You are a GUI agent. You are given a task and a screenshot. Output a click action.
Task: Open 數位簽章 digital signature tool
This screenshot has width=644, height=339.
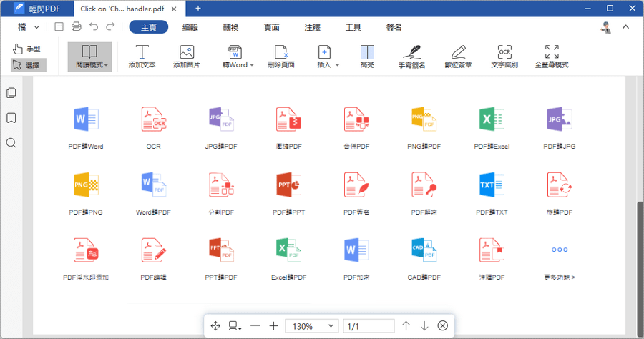tap(459, 56)
